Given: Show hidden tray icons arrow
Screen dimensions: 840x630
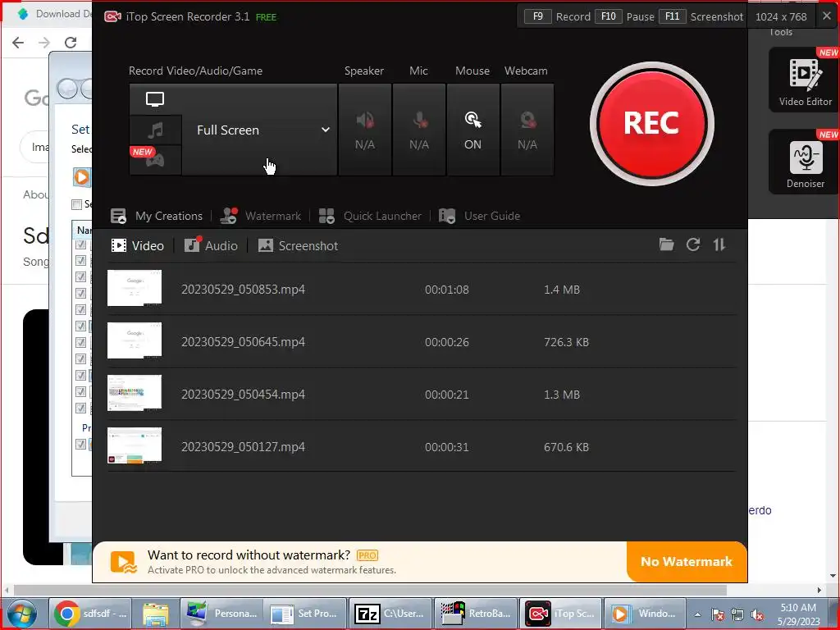Looking at the screenshot, I should [x=697, y=614].
